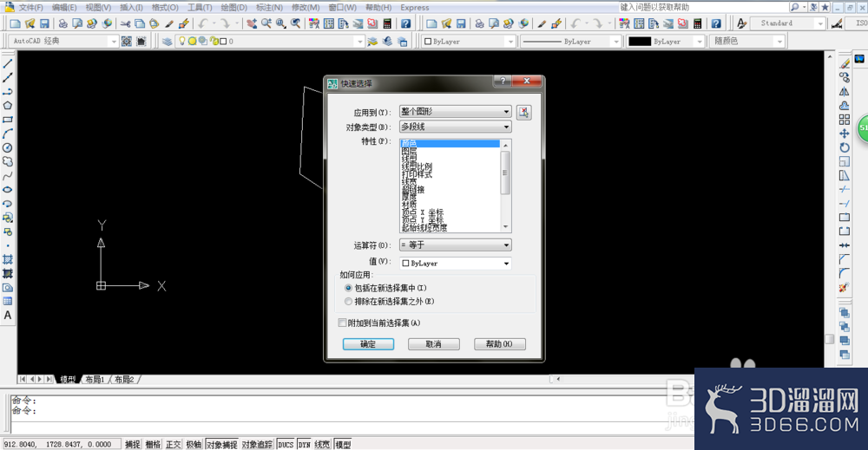The width and height of the screenshot is (868, 450).
Task: Open the layer list dropdown showing 0
Action: tap(270, 41)
